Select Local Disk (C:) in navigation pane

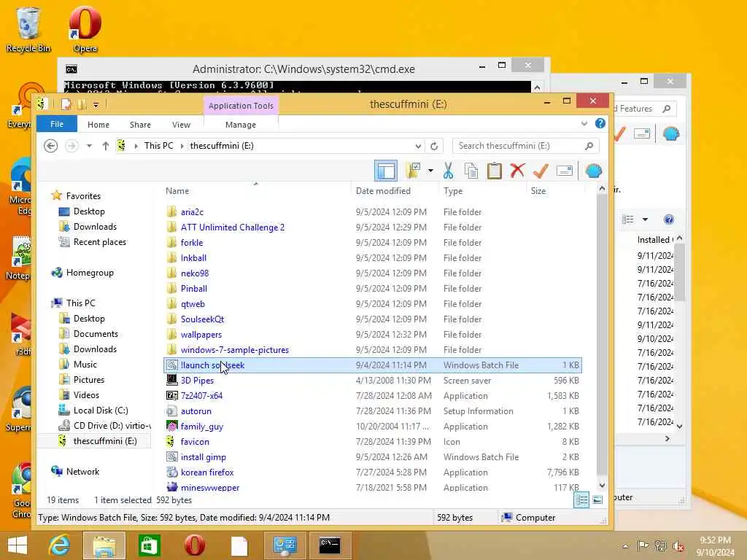click(x=101, y=410)
